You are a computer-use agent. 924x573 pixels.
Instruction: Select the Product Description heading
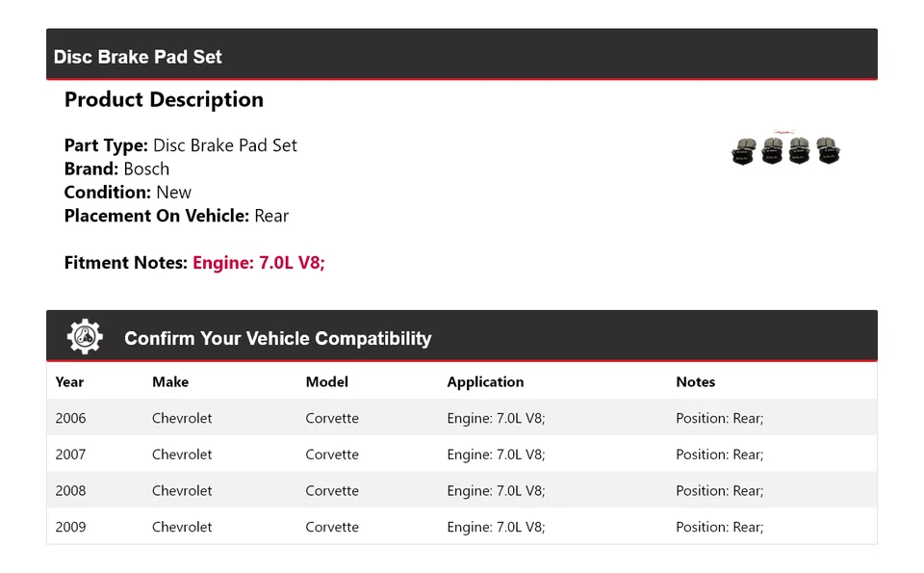coord(164,100)
